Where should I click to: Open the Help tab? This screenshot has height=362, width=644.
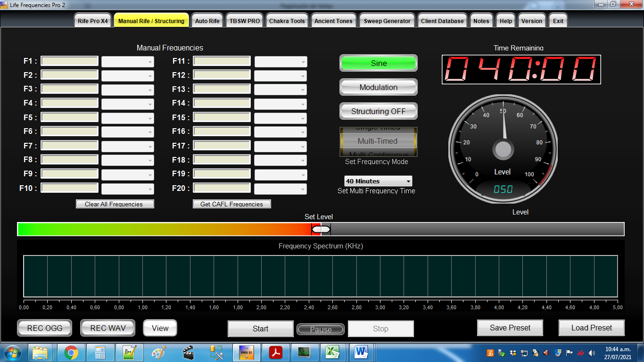click(506, 21)
